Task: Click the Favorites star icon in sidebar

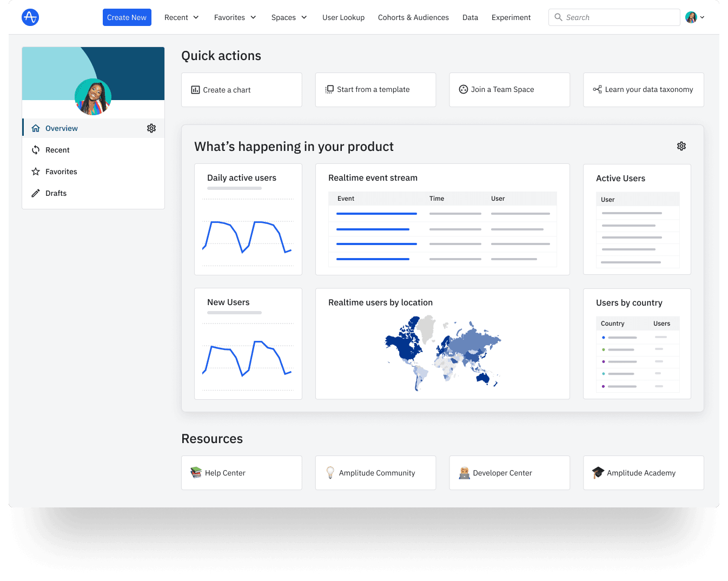Action: click(36, 171)
